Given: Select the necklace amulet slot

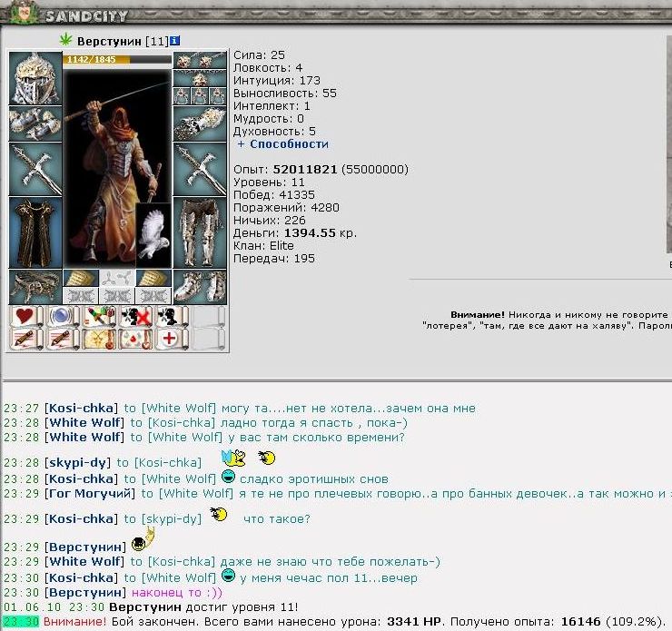Looking at the screenshot, I should 200,78.
